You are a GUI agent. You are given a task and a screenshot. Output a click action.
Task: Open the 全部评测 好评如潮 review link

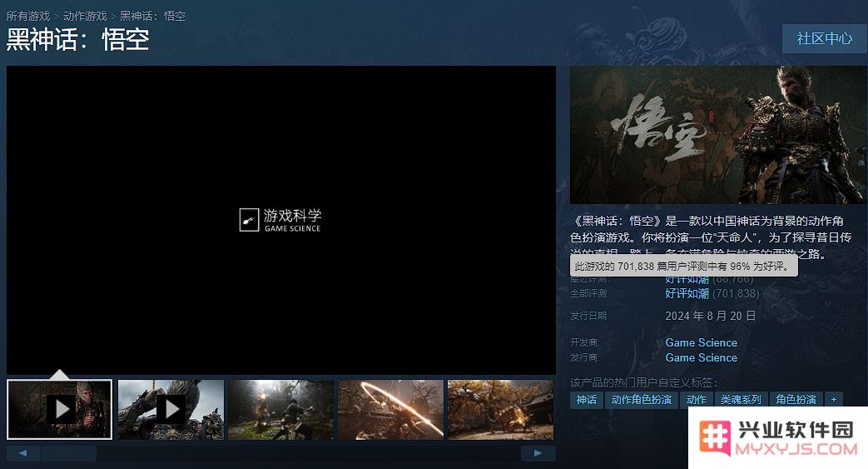[687, 293]
